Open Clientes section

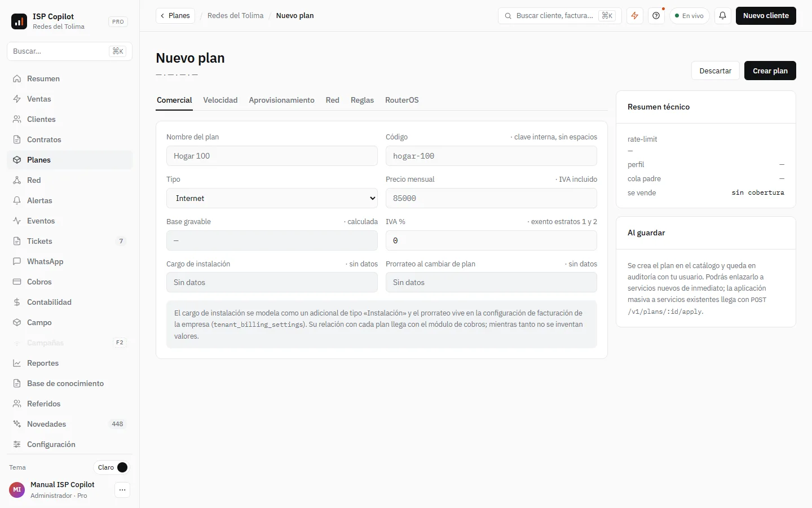69,119
